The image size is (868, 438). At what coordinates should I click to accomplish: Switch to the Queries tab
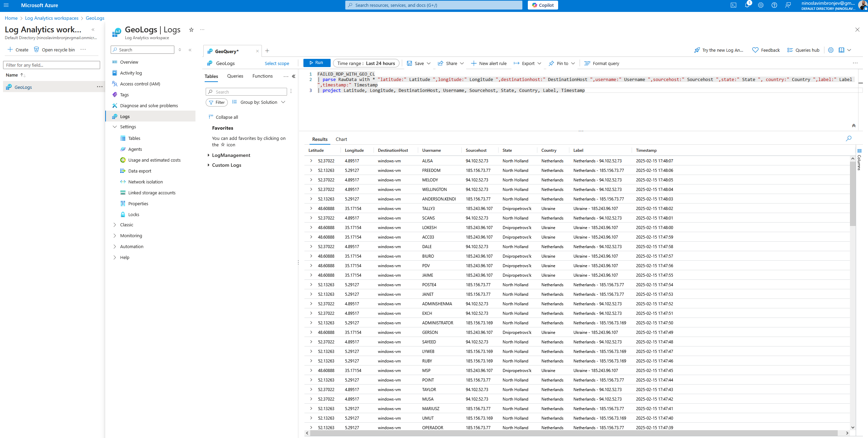[x=235, y=76]
